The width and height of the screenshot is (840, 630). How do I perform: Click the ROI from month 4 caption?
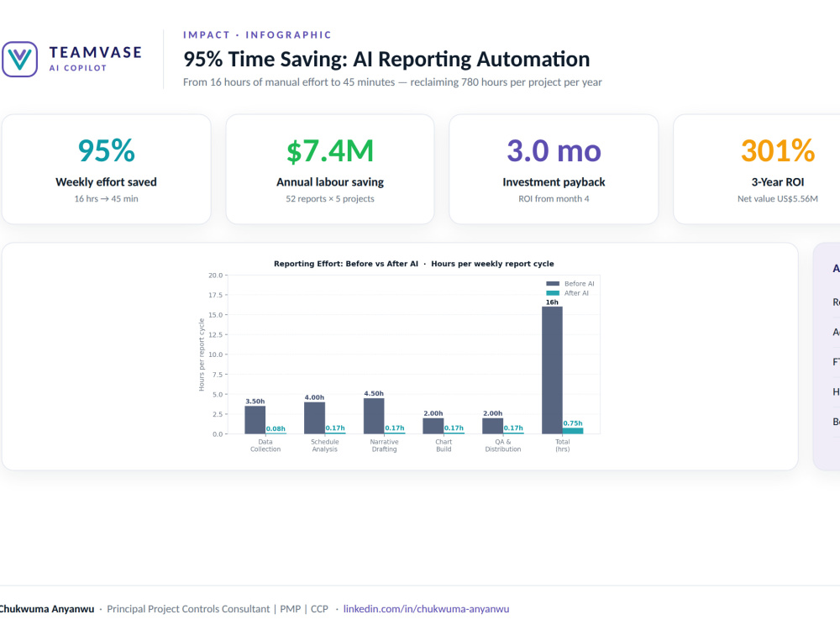point(554,199)
